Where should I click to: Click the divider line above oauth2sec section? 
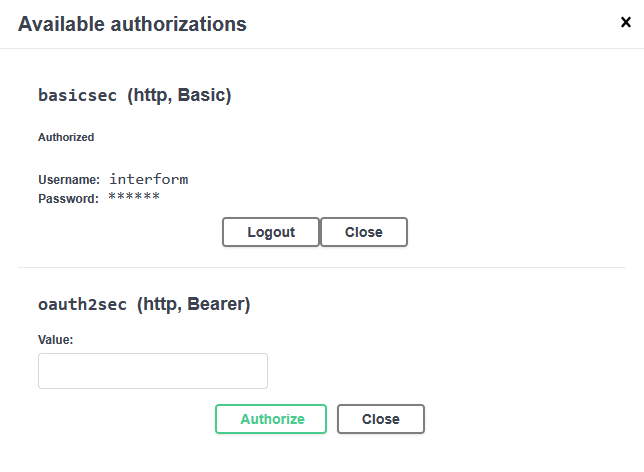coord(322,267)
